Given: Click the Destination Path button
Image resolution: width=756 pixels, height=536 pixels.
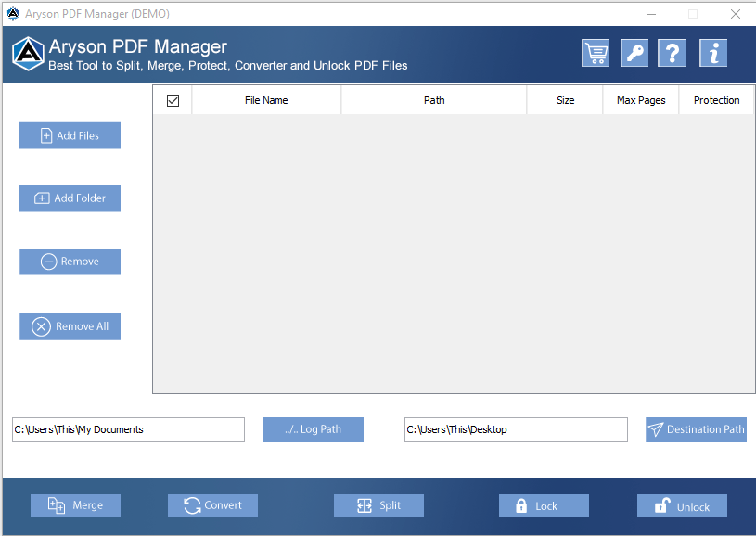Looking at the screenshot, I should (x=696, y=429).
